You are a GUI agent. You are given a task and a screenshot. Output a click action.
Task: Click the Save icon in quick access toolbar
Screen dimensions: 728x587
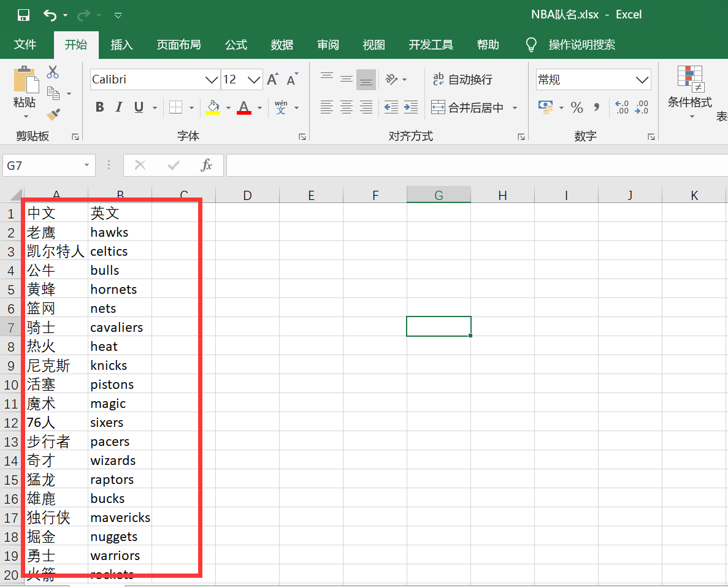23,15
